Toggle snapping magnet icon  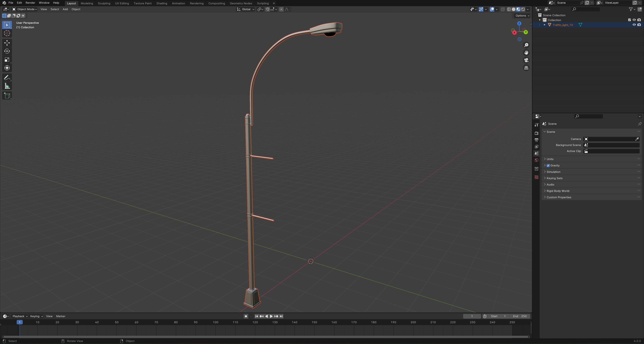coord(267,9)
